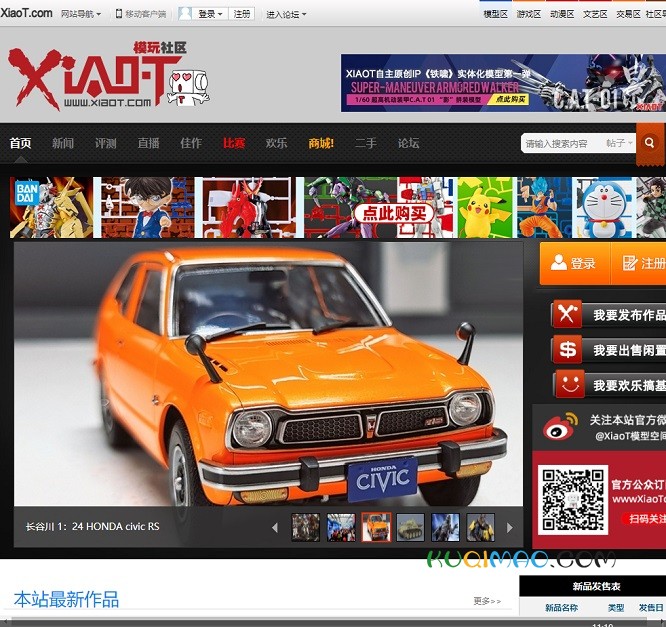
Task: Click 类型 column header
Action: [616, 608]
